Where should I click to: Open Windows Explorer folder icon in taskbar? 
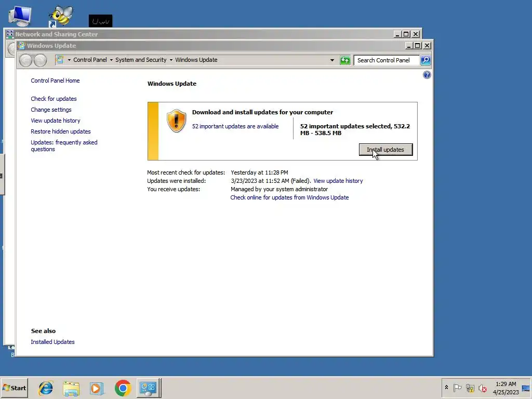71,389
